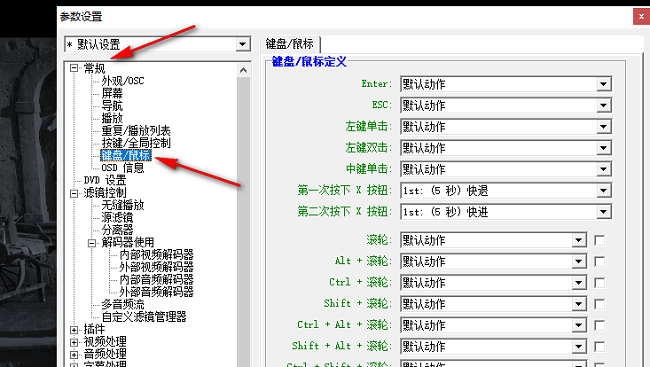The image size is (650, 367).
Task: Open the Shift + Alt + 滚轮 dropdown
Action: (x=579, y=347)
